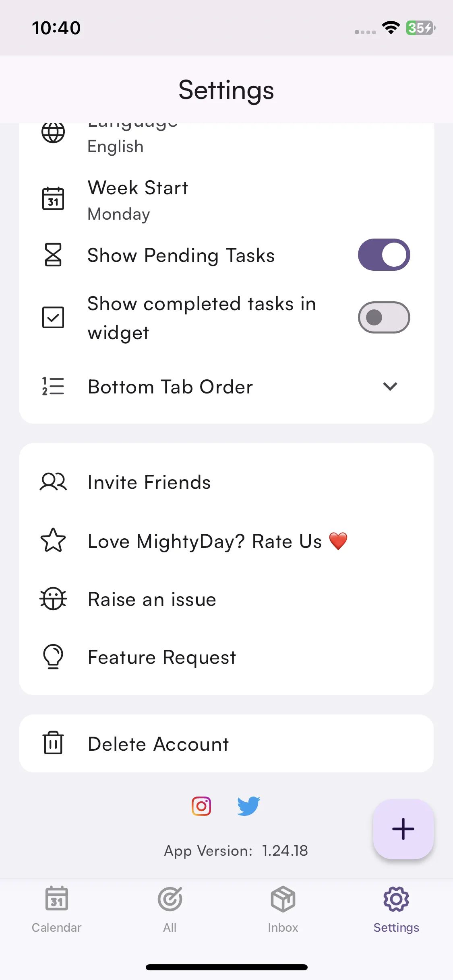Viewport: 453px width, 980px height.
Task: Tap the bug icon for Raise an issue
Action: coord(53,599)
